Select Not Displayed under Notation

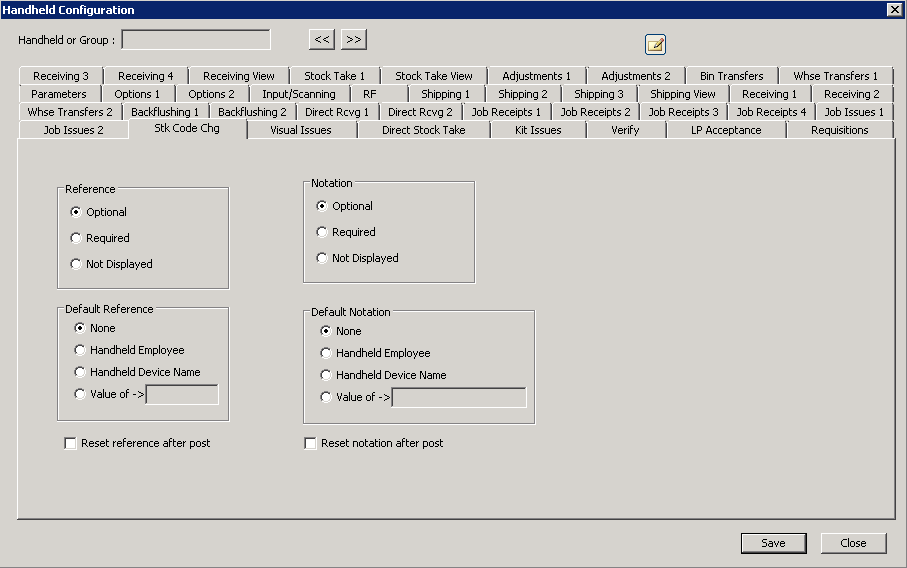click(x=322, y=258)
